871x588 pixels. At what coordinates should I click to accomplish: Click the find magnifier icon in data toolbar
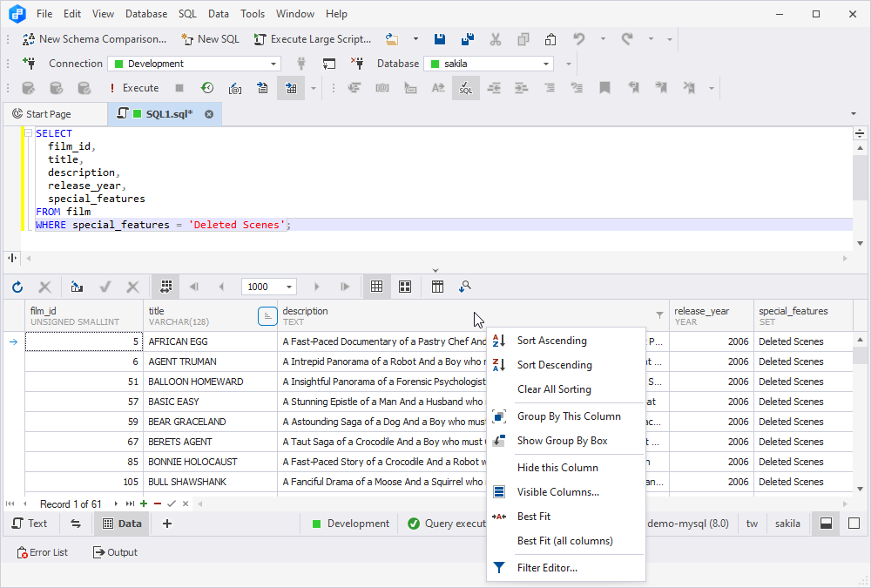(465, 287)
